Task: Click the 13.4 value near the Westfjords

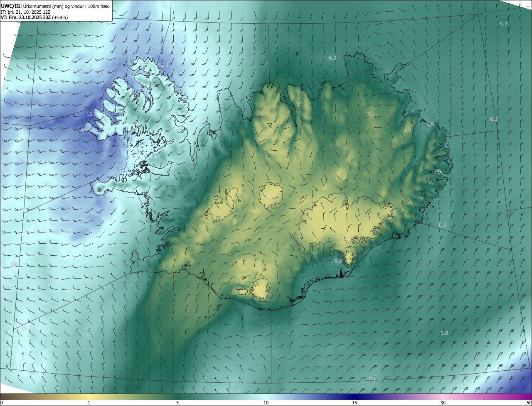Action: pyautogui.click(x=91, y=114)
